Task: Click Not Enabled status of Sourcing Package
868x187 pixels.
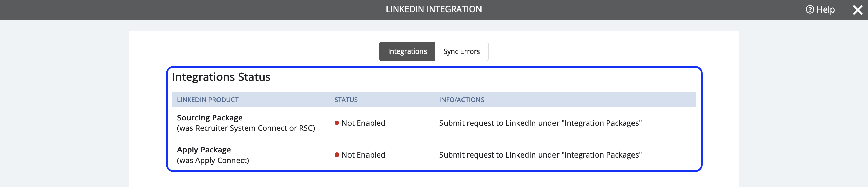Action: [x=363, y=123]
